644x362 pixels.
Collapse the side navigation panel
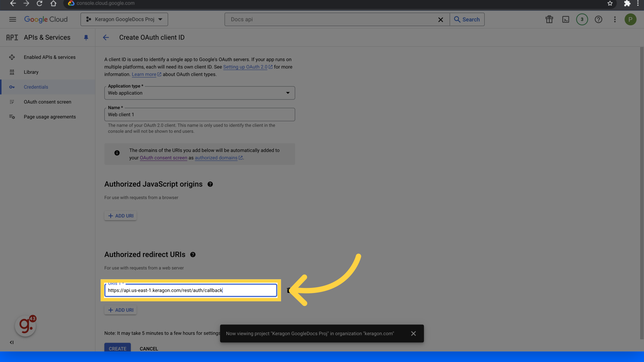(x=12, y=342)
